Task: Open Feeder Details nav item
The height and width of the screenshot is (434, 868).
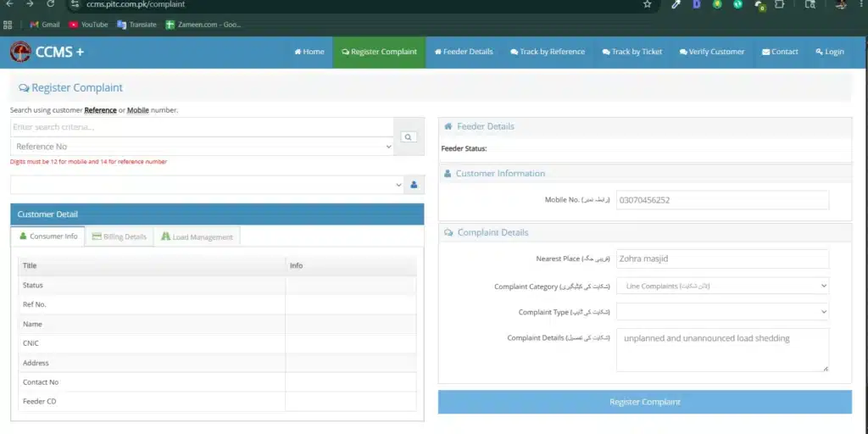Action: tap(464, 52)
